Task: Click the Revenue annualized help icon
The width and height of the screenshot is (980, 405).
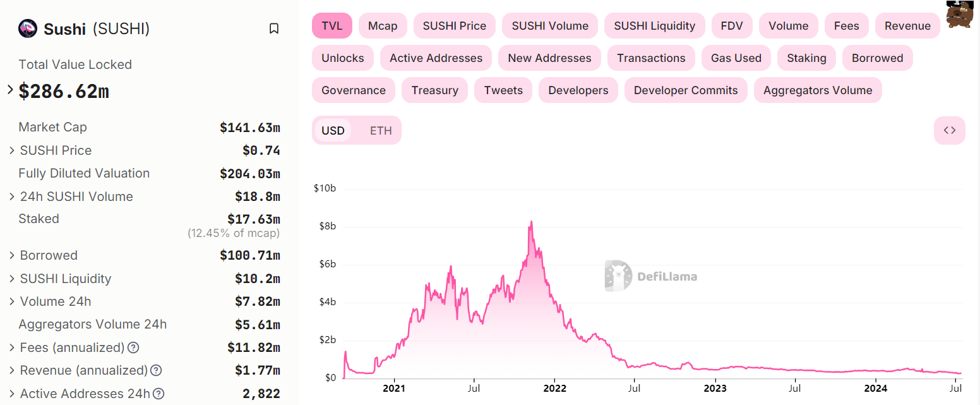Action: pyautogui.click(x=156, y=370)
